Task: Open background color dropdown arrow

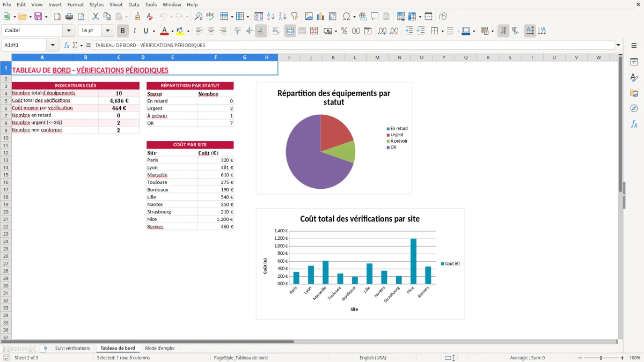Action: pos(188,31)
